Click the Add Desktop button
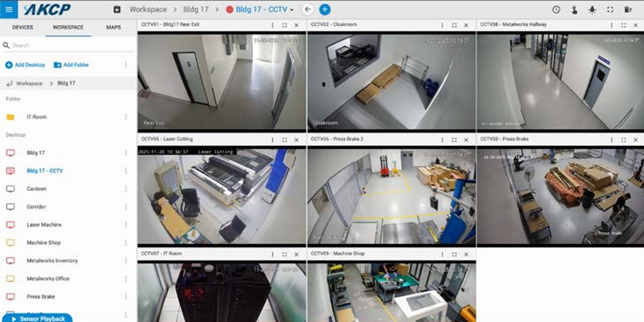Image resolution: width=644 pixels, height=322 pixels. tap(25, 65)
